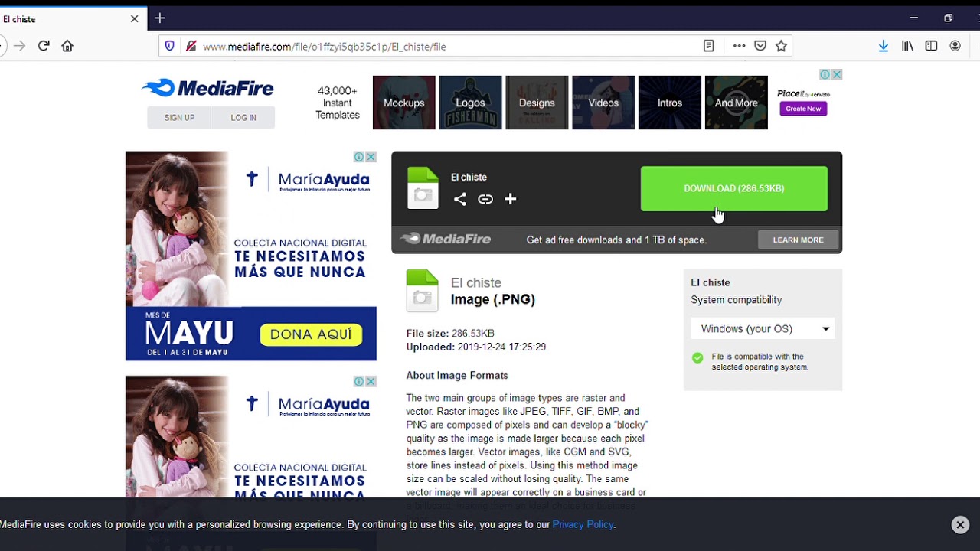The height and width of the screenshot is (551, 980).
Task: Click '43,000+ Instant Templates' ad text
Action: coord(338,103)
